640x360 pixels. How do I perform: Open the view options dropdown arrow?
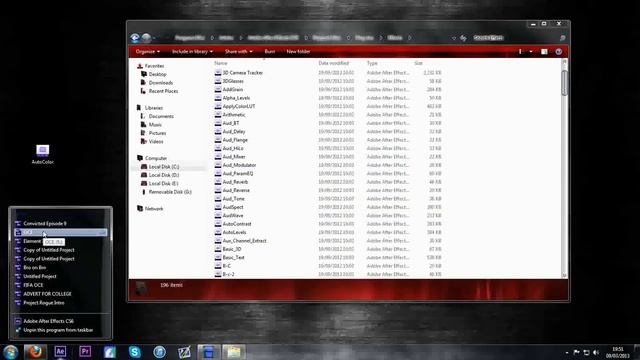click(x=531, y=52)
